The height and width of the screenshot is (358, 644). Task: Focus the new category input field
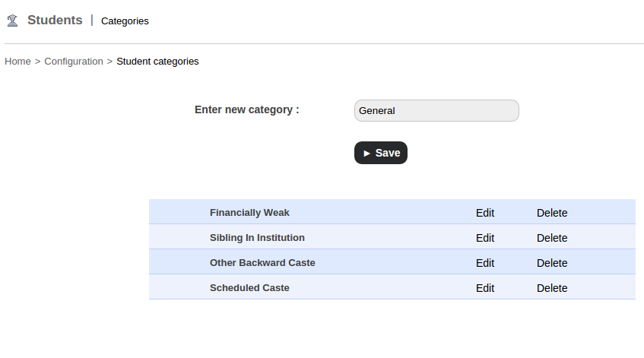436,110
